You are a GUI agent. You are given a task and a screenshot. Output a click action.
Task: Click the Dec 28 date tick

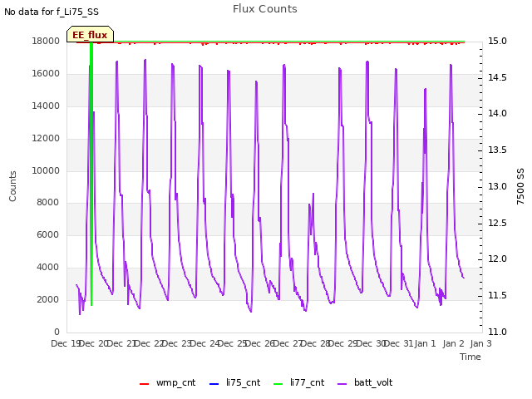click(x=316, y=343)
